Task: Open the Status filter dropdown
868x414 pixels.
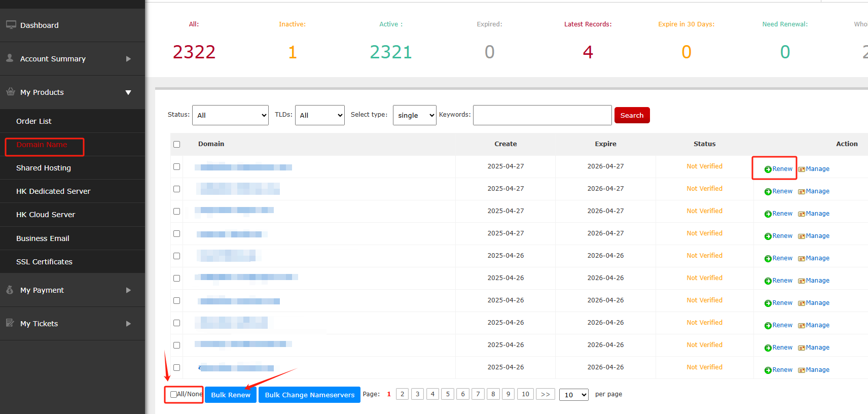Action: click(x=230, y=115)
